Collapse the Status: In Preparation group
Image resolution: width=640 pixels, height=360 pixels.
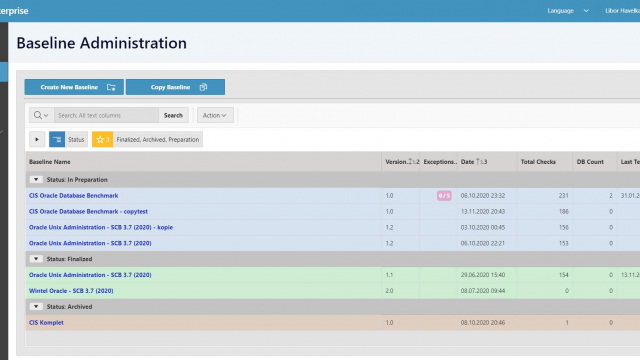(36, 180)
